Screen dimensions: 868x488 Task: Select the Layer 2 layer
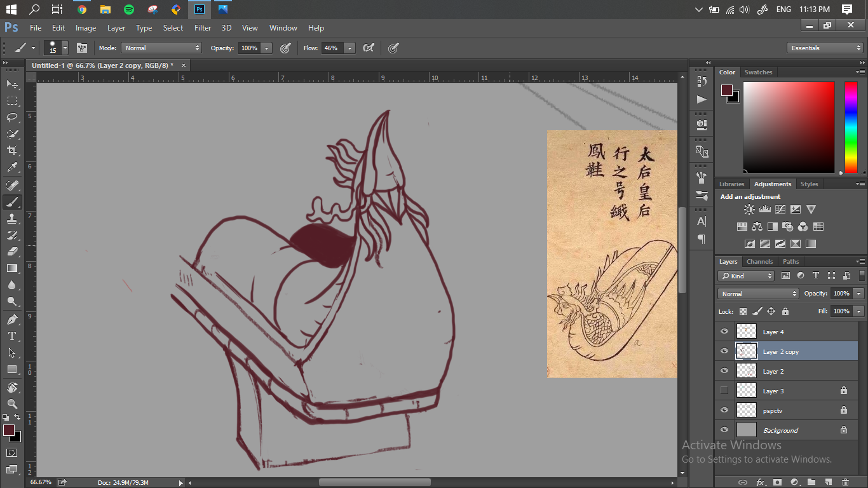(773, 371)
